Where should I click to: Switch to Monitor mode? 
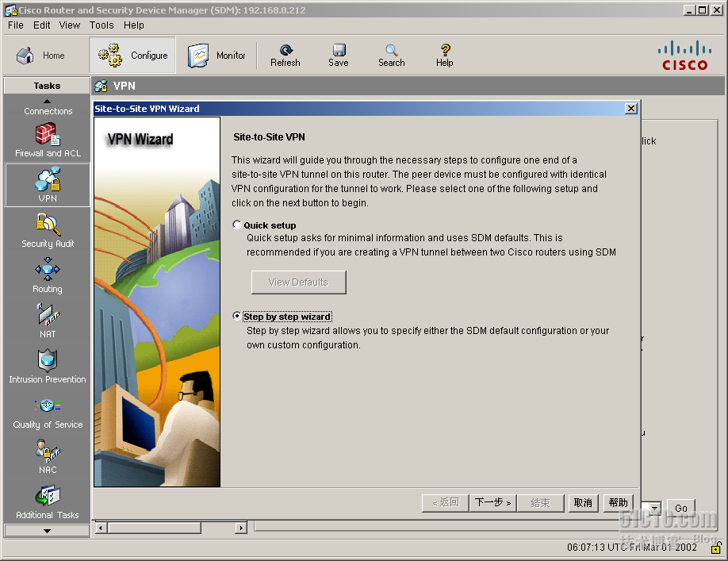216,56
